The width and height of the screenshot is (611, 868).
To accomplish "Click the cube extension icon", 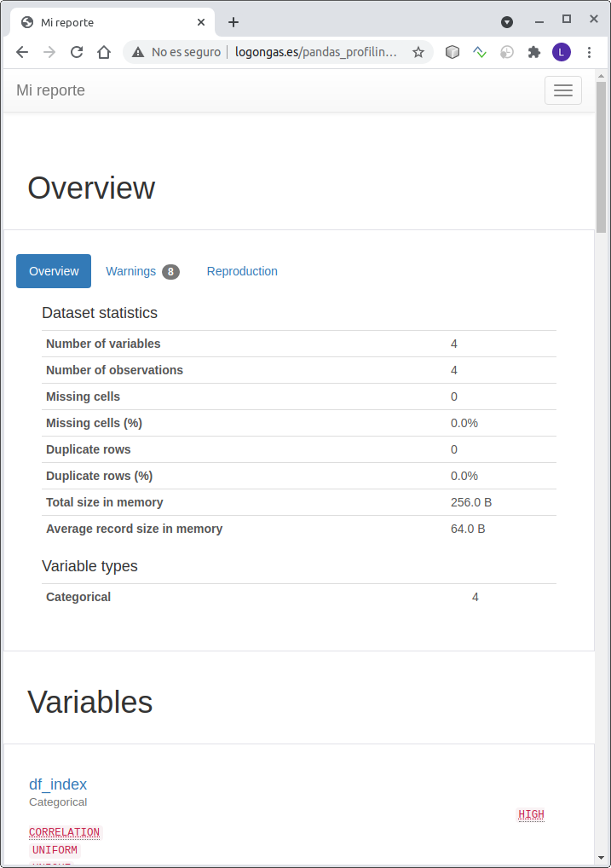I will [452, 52].
